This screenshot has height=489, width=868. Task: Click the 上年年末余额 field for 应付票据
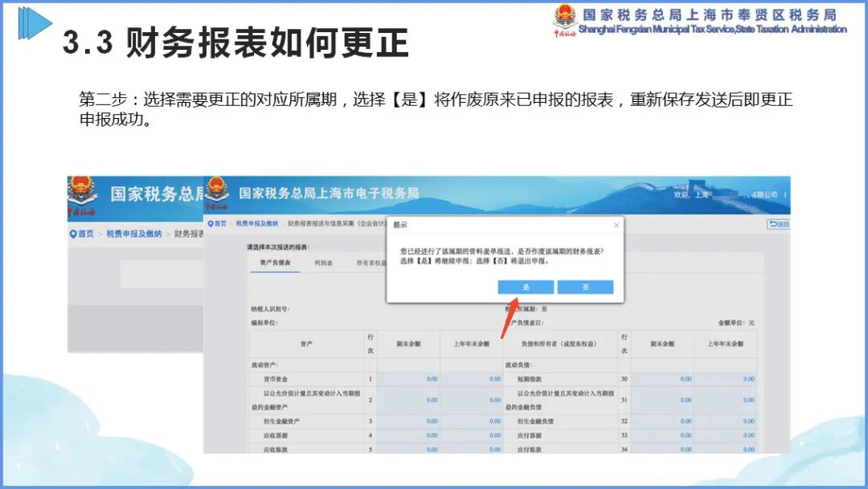(725, 435)
